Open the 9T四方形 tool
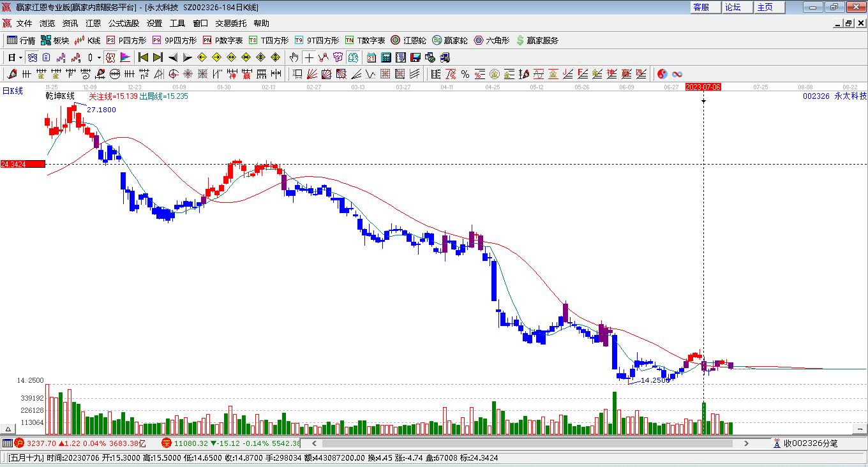Screen dimensions: 868x467 coord(317,40)
